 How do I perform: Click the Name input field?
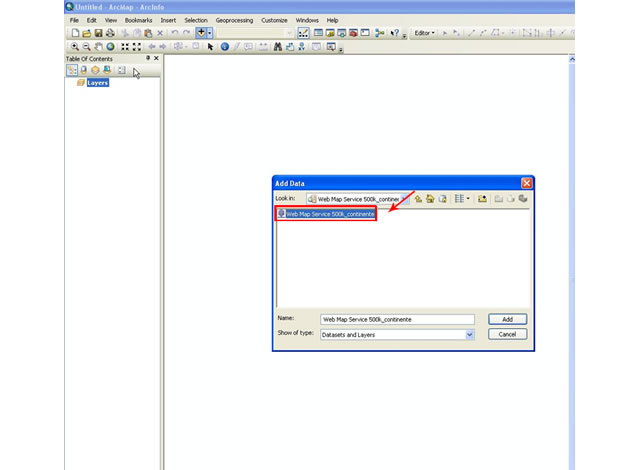coord(397,319)
